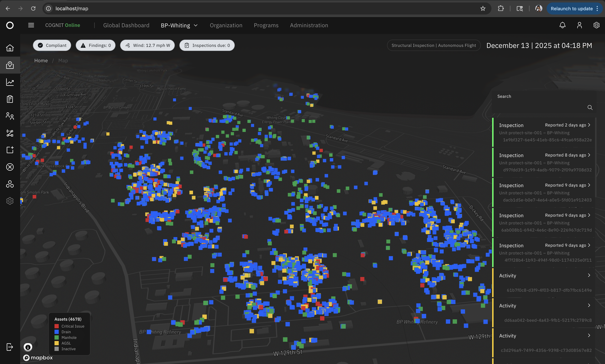The width and height of the screenshot is (605, 364).
Task: Open the analytics chart icon in the sidebar
Action: pos(10,82)
